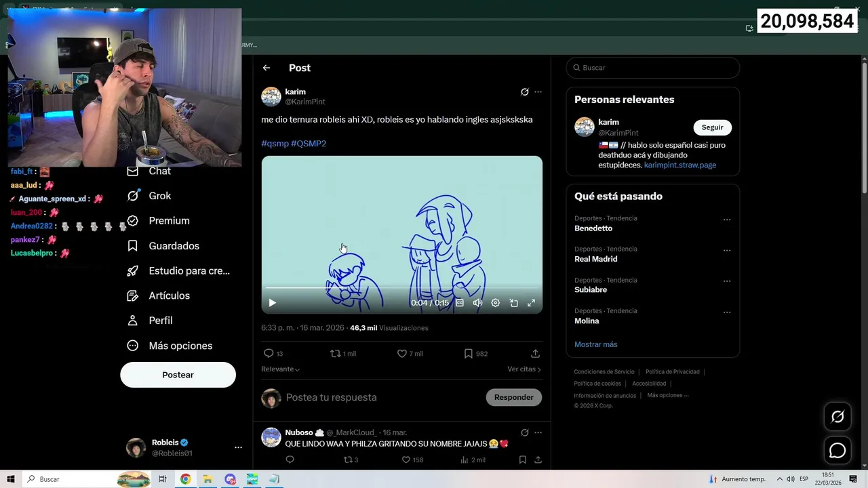Click the Grok icon on karim's post
The height and width of the screenshot is (488, 868).
(524, 92)
